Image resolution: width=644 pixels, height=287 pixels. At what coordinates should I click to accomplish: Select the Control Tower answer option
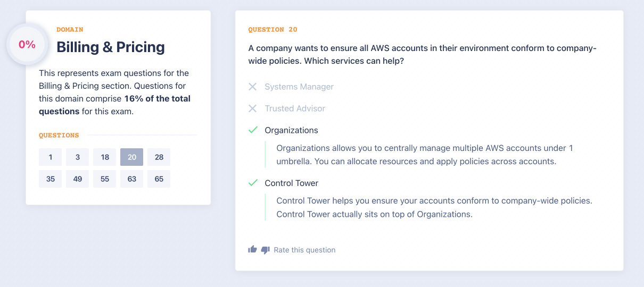(291, 183)
